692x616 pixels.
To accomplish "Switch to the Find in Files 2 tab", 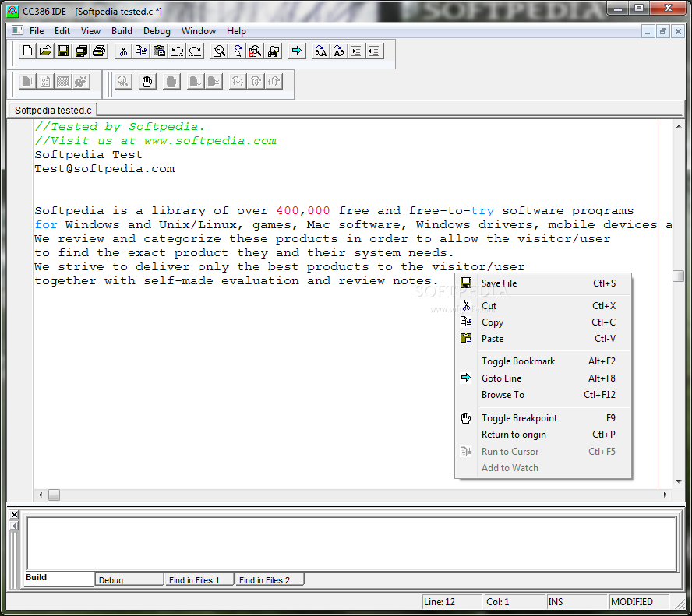I will coord(269,580).
